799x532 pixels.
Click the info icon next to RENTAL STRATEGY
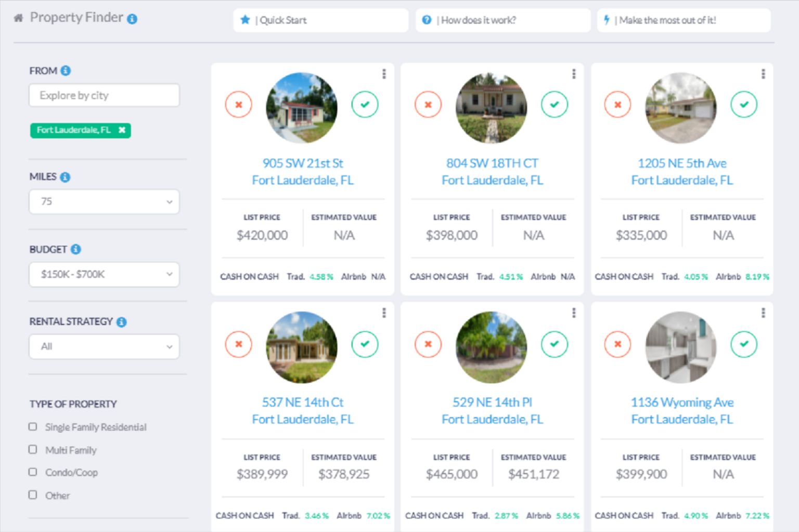point(122,321)
